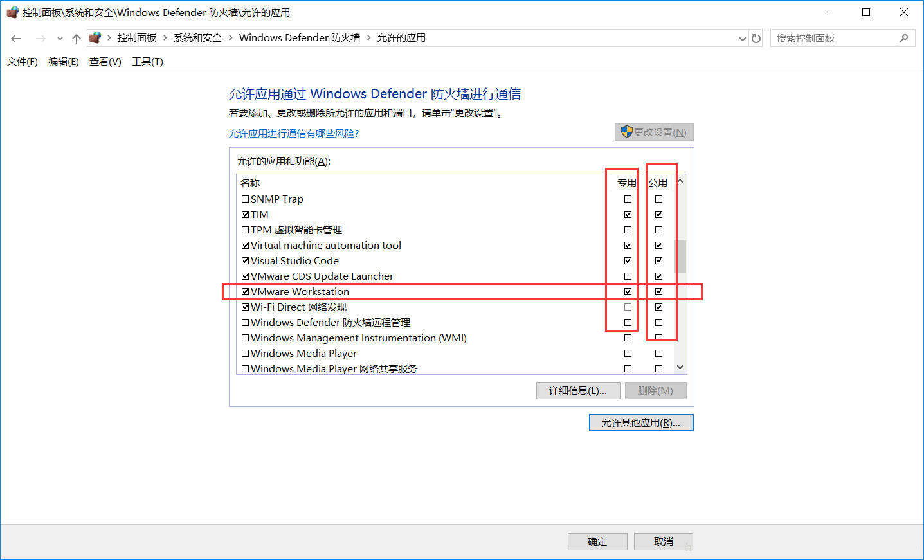Click the forward navigation arrow
Image resolution: width=924 pixels, height=560 pixels.
tap(41, 39)
